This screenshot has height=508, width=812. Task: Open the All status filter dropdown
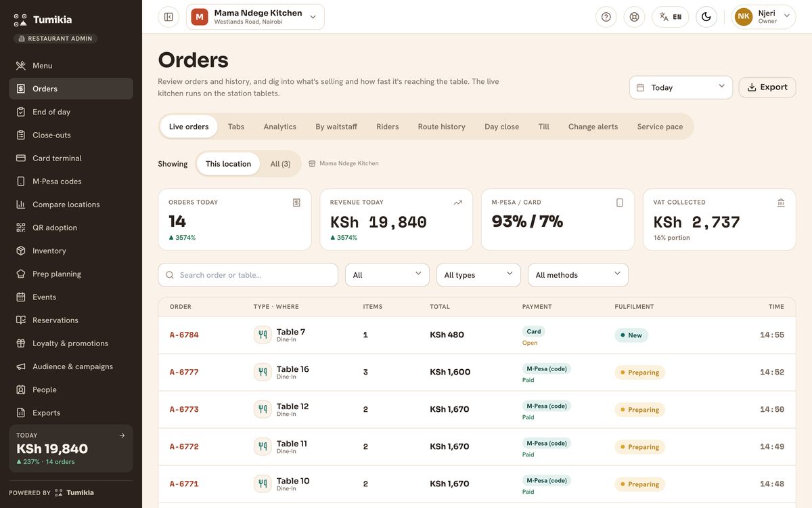click(387, 275)
